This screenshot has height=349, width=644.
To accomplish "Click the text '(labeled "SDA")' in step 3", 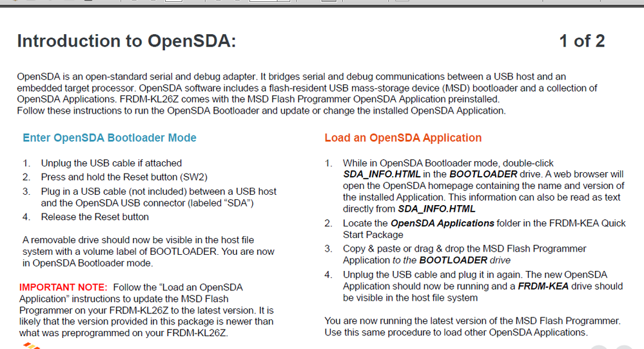I will [221, 203].
